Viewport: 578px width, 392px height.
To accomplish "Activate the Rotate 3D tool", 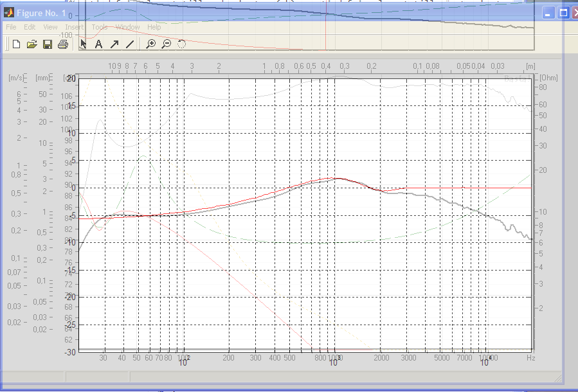I will [x=181, y=44].
